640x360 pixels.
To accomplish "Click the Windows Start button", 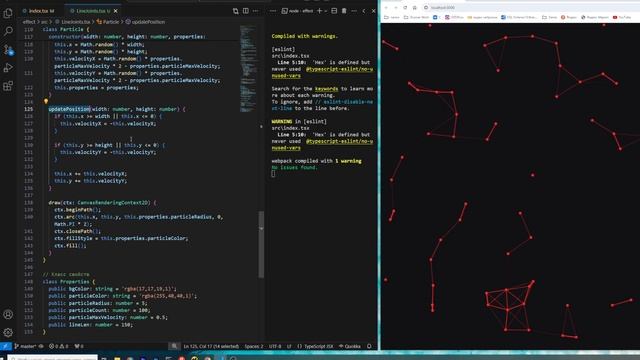I will pyautogui.click(x=3, y=358).
